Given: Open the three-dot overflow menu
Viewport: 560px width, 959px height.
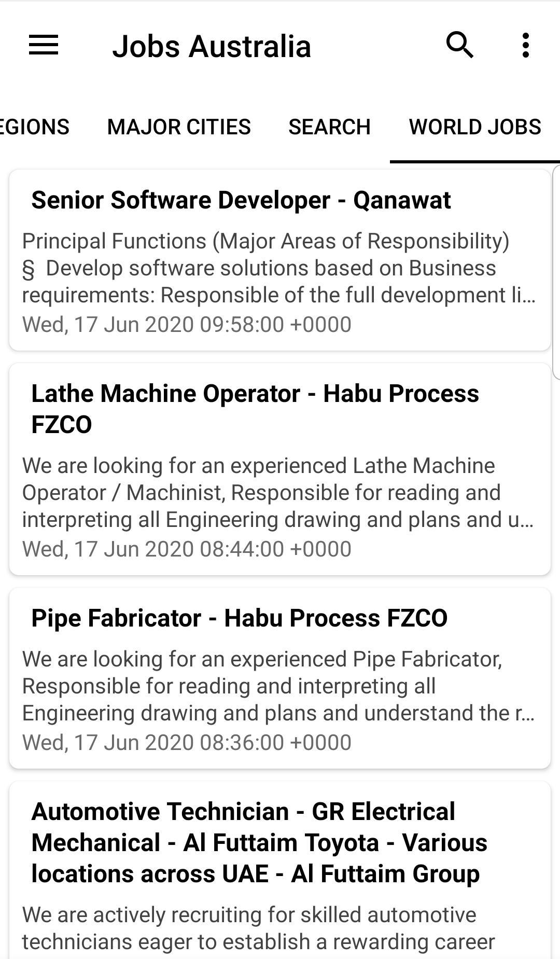Looking at the screenshot, I should [526, 45].
